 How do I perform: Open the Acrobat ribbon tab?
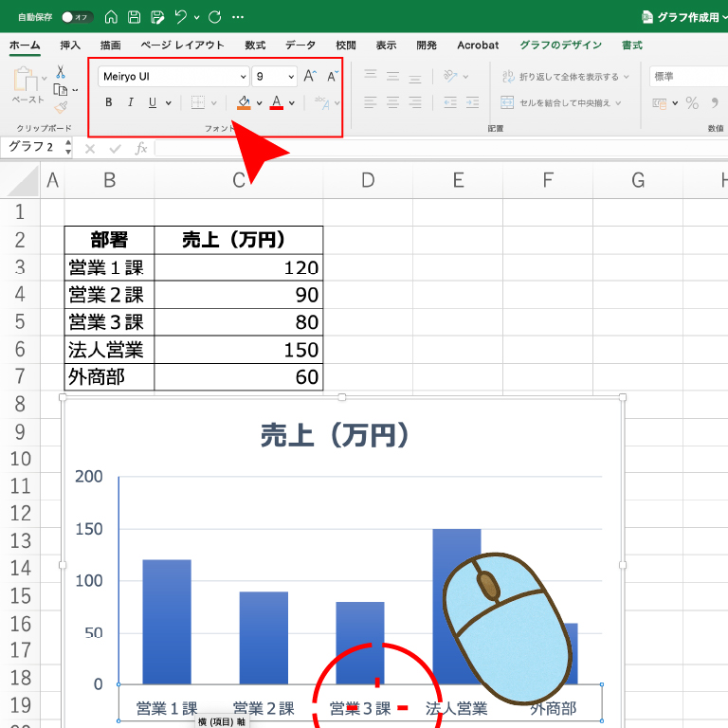[478, 45]
